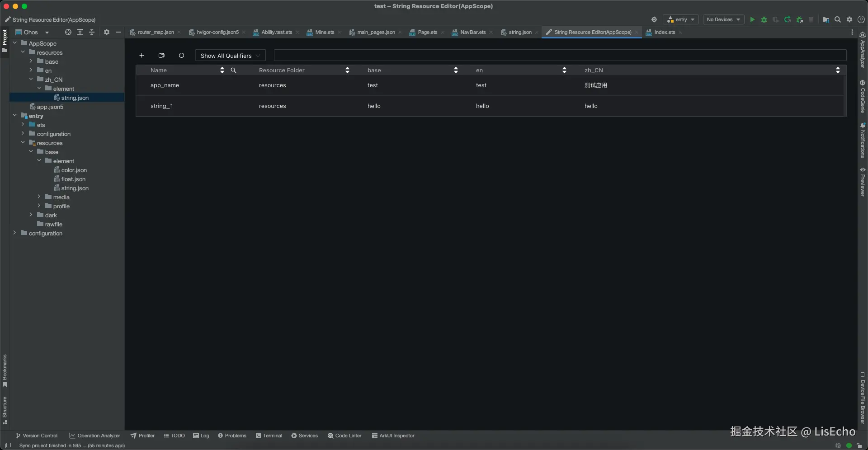The width and height of the screenshot is (868, 450).
Task: Expand the dark folder node
Action: [x=31, y=215]
